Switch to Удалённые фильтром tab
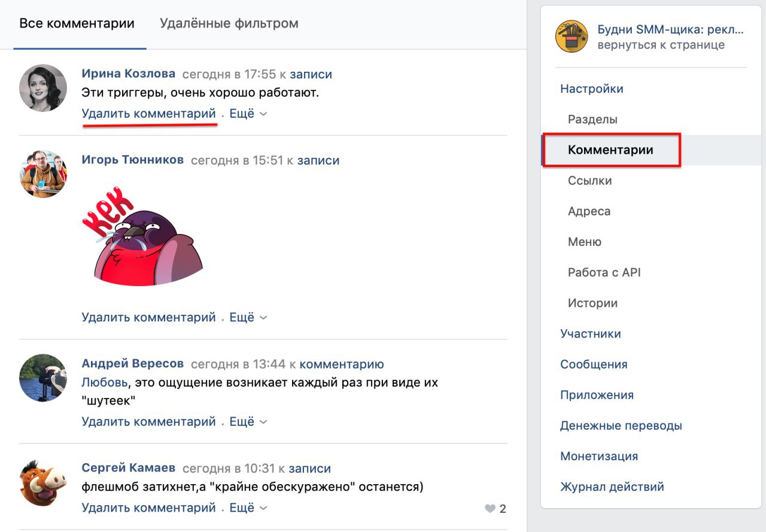766x532 pixels. (x=229, y=23)
